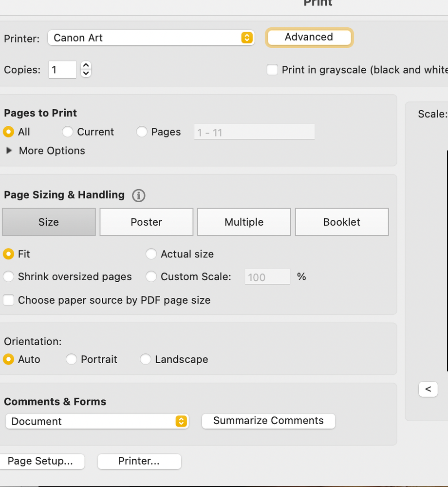
Task: Decrease copies with the stepper down arrow
Action: coord(86,74)
